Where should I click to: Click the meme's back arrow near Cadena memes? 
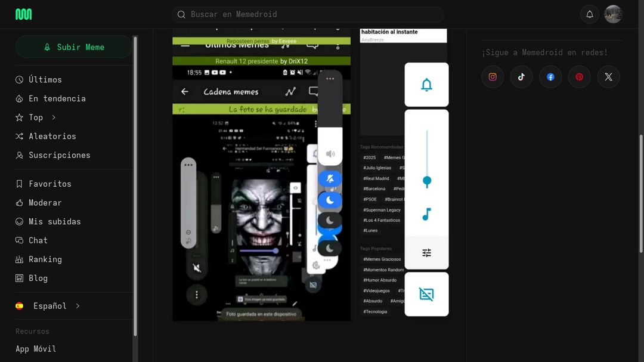[x=184, y=91]
